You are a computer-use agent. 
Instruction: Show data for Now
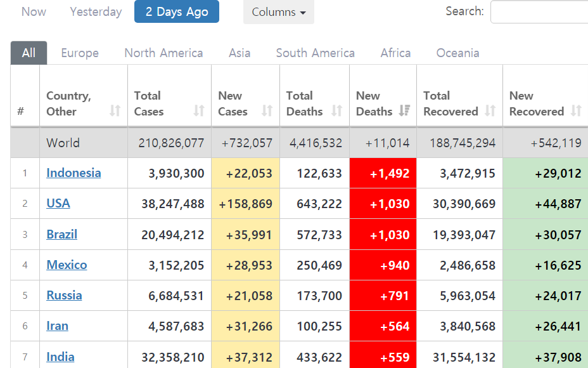click(34, 12)
